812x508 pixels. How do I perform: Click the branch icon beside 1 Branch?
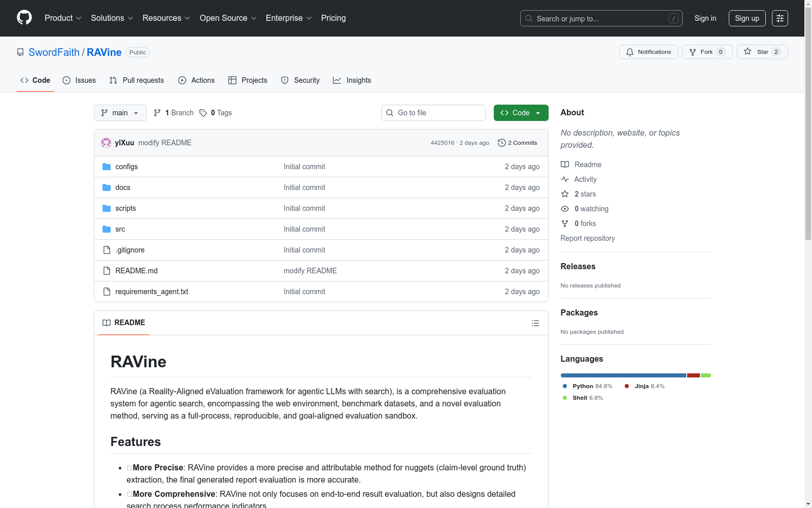coord(157,113)
